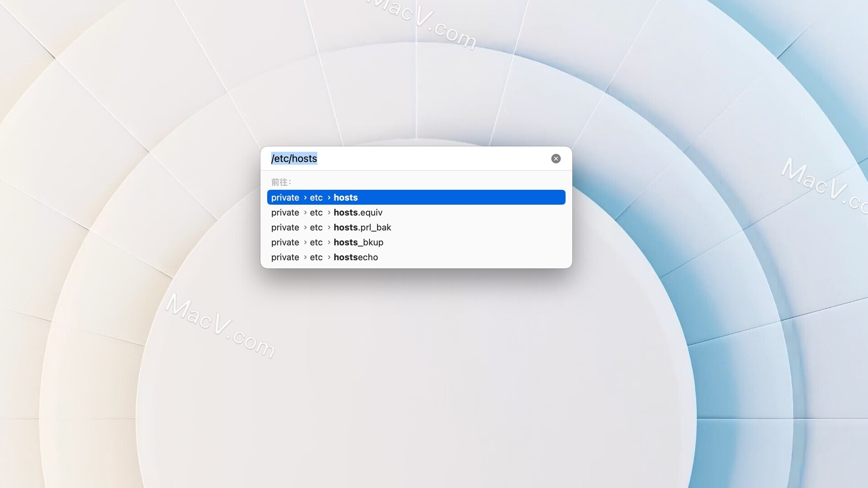Pick the hostsecho suggestion
The height and width of the screenshot is (488, 868).
[416, 257]
